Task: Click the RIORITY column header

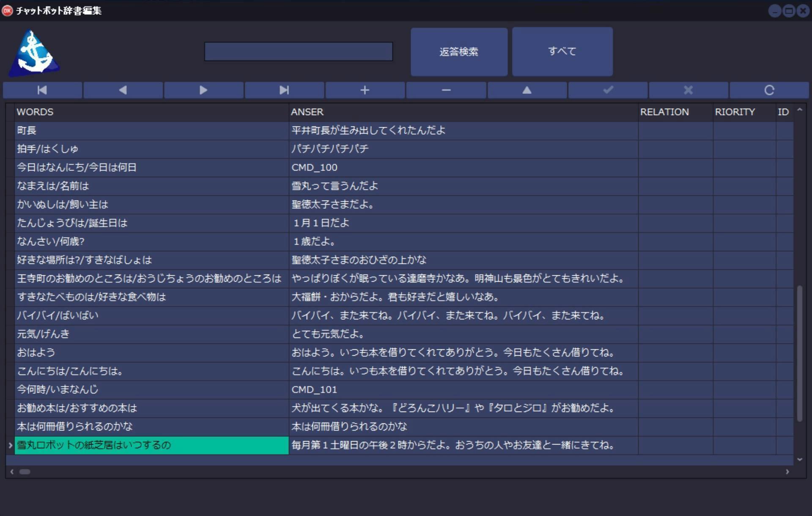Action: 744,112
